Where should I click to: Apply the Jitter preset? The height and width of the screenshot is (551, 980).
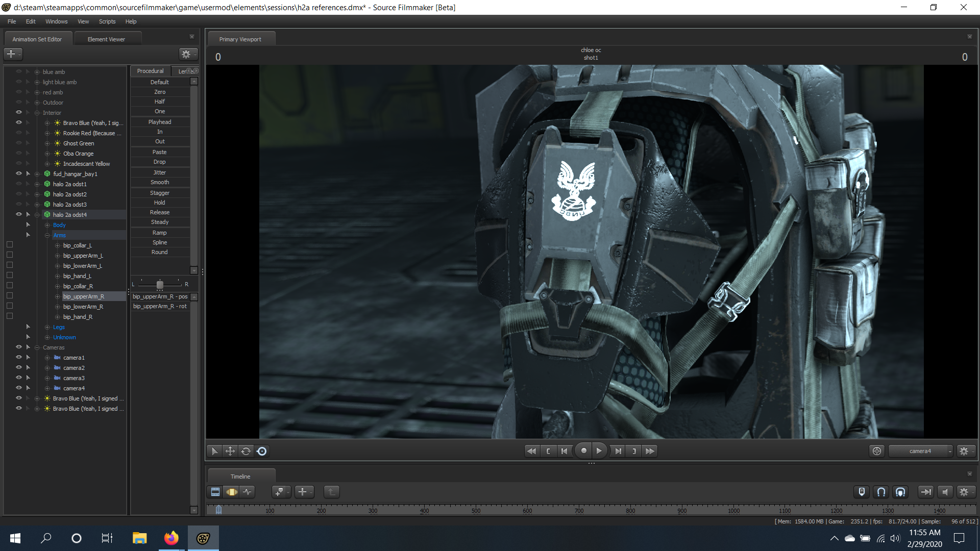[x=160, y=172]
